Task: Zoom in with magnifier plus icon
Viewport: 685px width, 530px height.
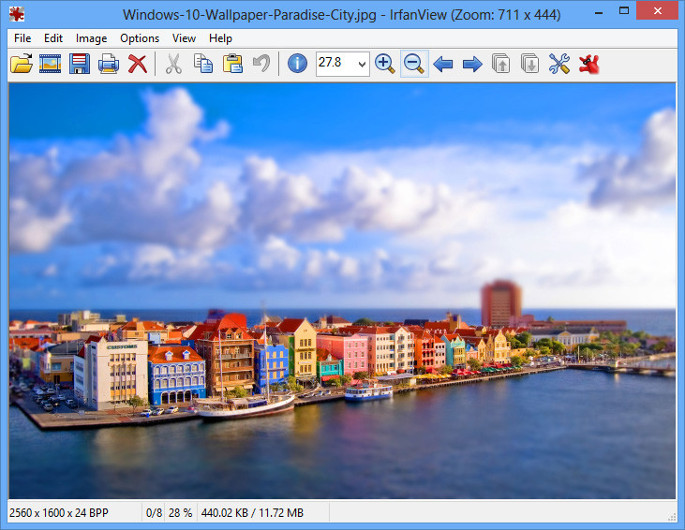Action: 385,64
